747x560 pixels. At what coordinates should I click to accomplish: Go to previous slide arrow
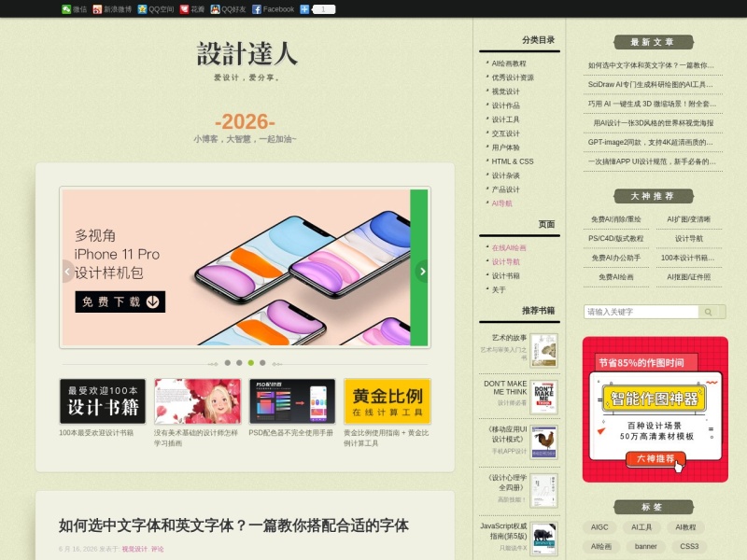67,272
